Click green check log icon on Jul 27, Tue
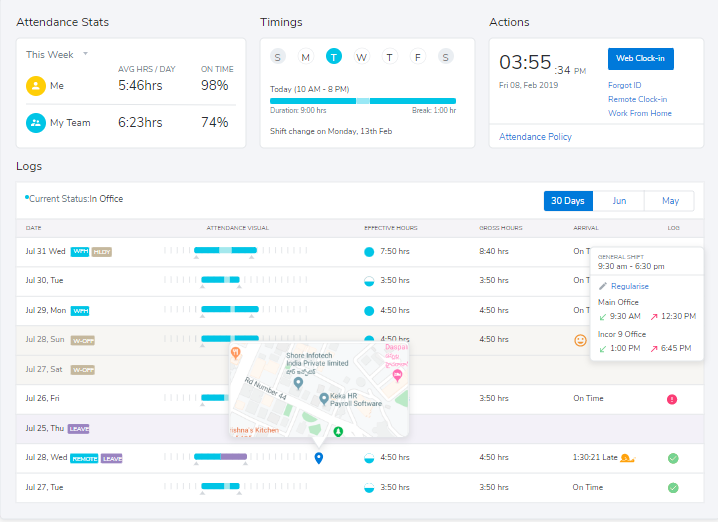The image size is (718, 522). (673, 488)
